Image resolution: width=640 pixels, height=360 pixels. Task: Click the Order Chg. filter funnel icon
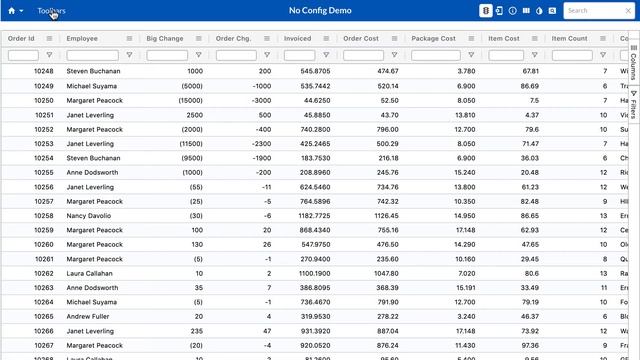(x=267, y=55)
